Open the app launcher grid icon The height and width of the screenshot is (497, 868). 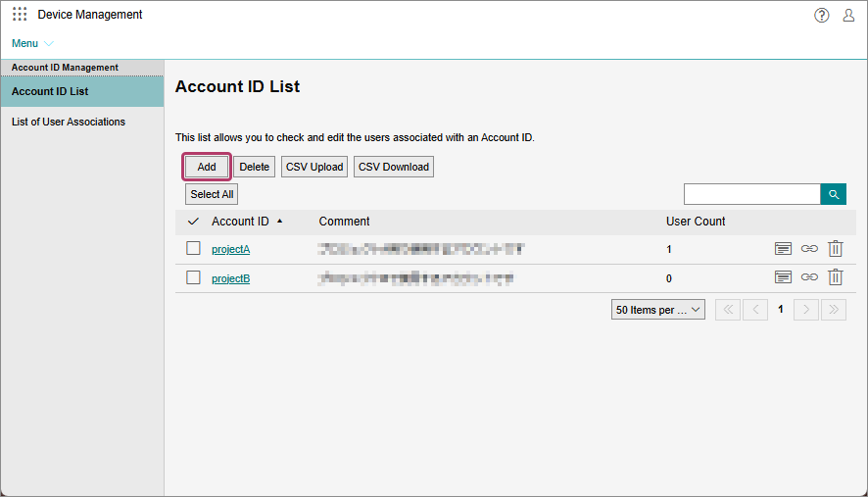click(x=20, y=15)
